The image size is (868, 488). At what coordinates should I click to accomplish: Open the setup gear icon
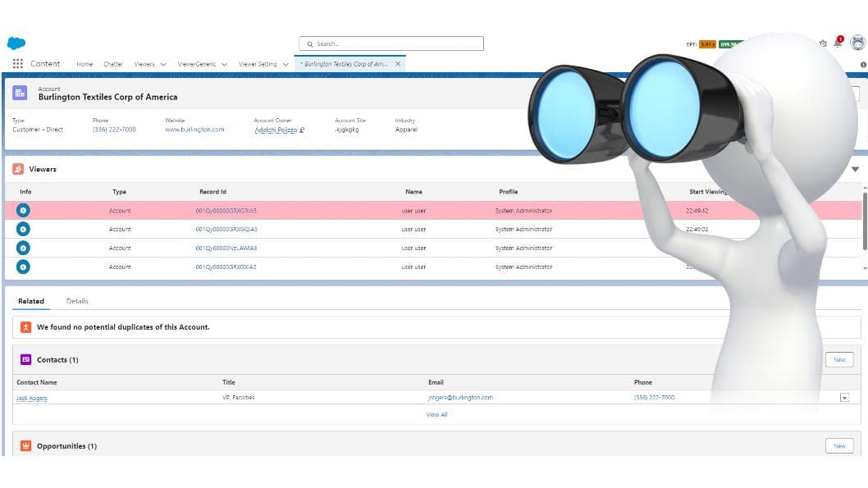click(823, 43)
